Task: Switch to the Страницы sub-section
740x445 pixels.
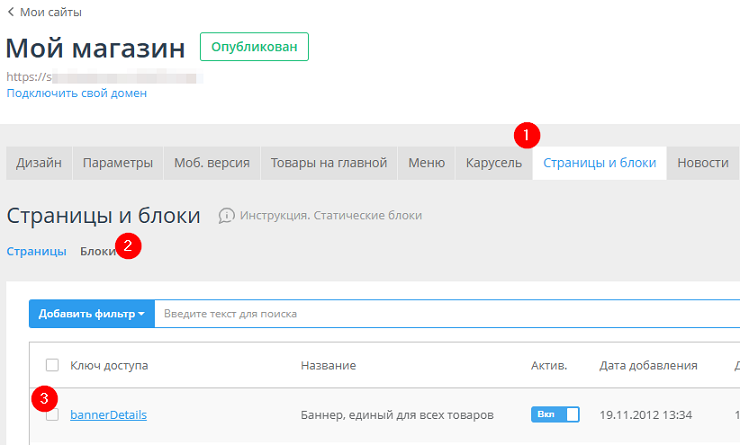Action: tap(36, 251)
